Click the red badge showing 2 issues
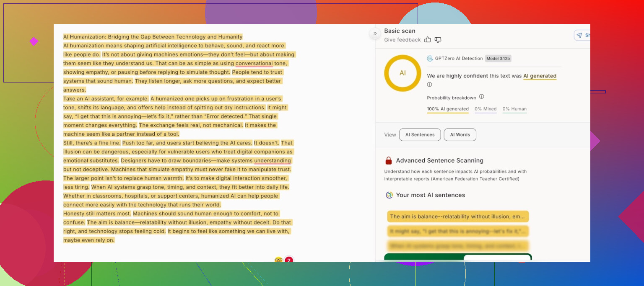This screenshot has height=286, width=644. (289, 260)
